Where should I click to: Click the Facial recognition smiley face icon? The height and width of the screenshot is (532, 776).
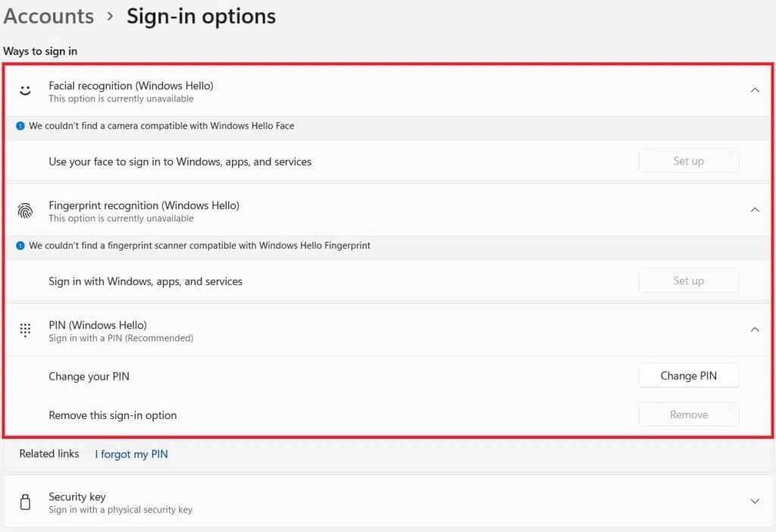tap(25, 91)
